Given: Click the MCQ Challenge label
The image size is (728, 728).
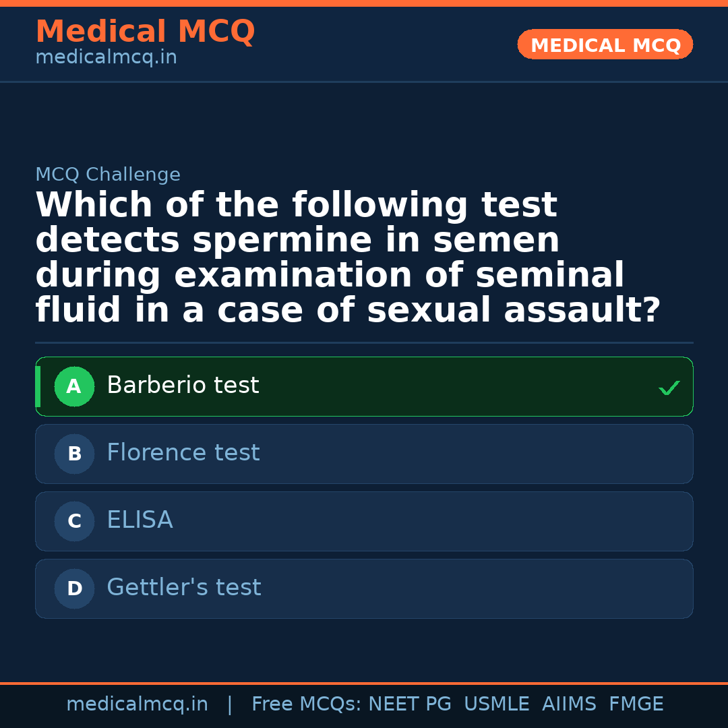Looking at the screenshot, I should 108,175.
